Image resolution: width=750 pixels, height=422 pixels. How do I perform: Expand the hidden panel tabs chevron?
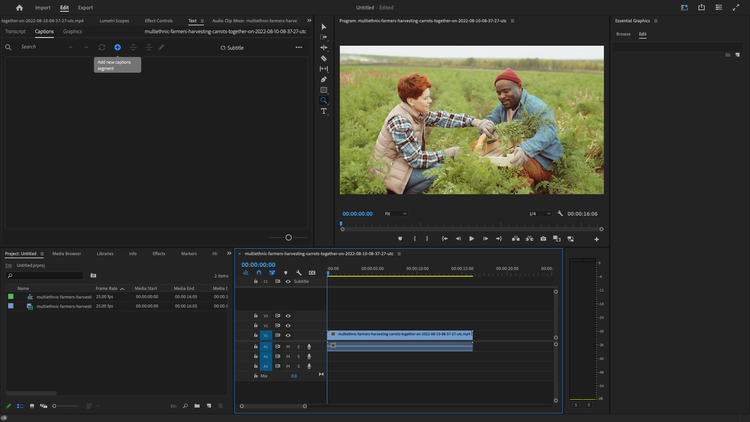point(309,20)
